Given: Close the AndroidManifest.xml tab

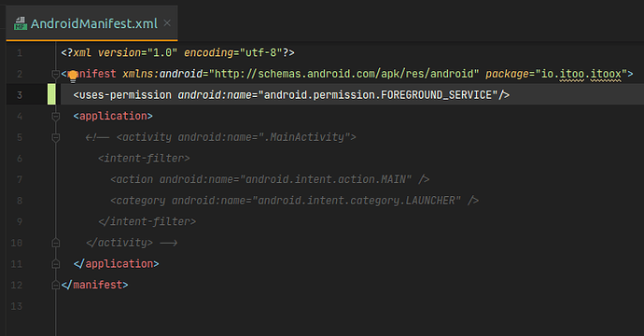Looking at the screenshot, I should tap(167, 23).
